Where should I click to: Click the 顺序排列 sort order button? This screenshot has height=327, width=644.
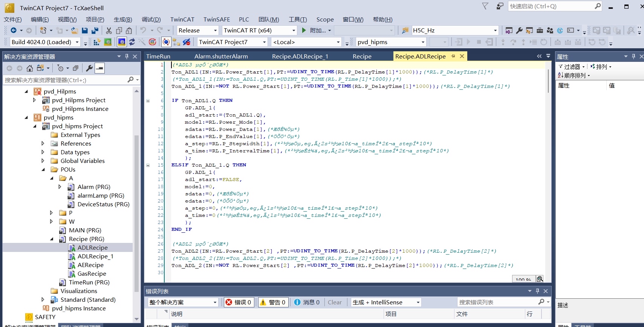[x=574, y=75]
